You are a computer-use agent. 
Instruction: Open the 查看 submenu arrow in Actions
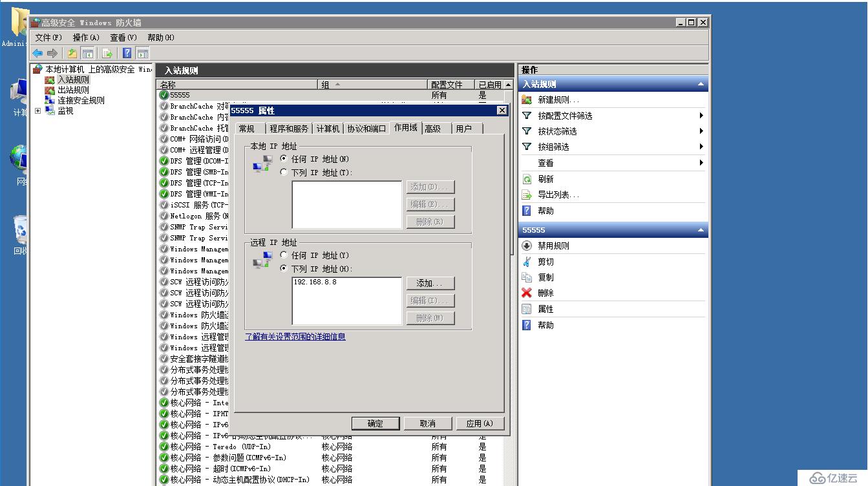pyautogui.click(x=701, y=163)
